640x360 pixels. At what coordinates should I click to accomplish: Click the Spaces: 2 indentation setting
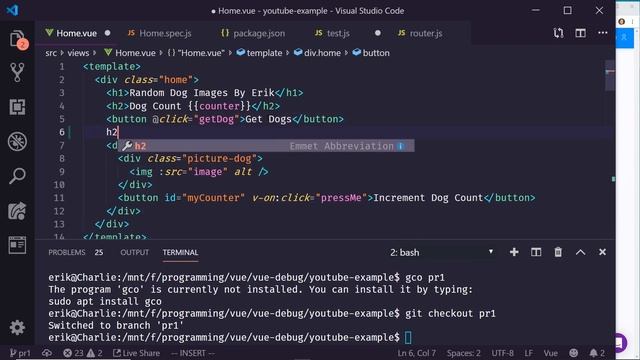463,353
